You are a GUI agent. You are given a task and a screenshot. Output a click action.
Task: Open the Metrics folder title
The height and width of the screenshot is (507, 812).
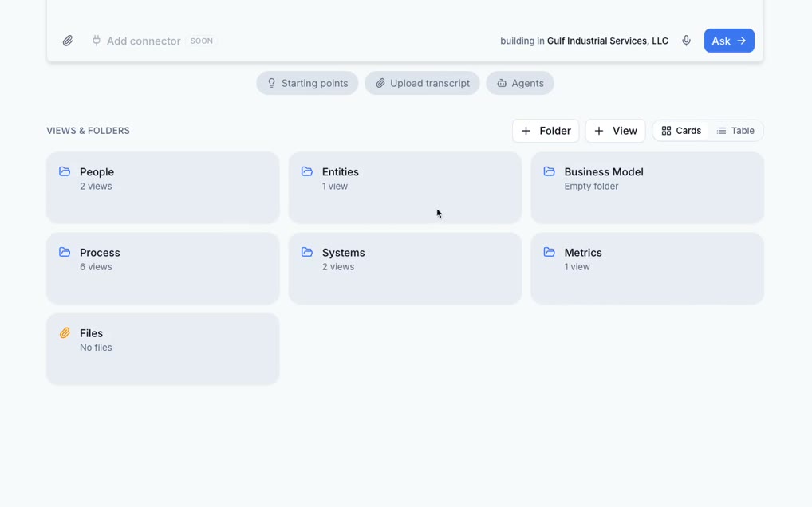pyautogui.click(x=583, y=253)
